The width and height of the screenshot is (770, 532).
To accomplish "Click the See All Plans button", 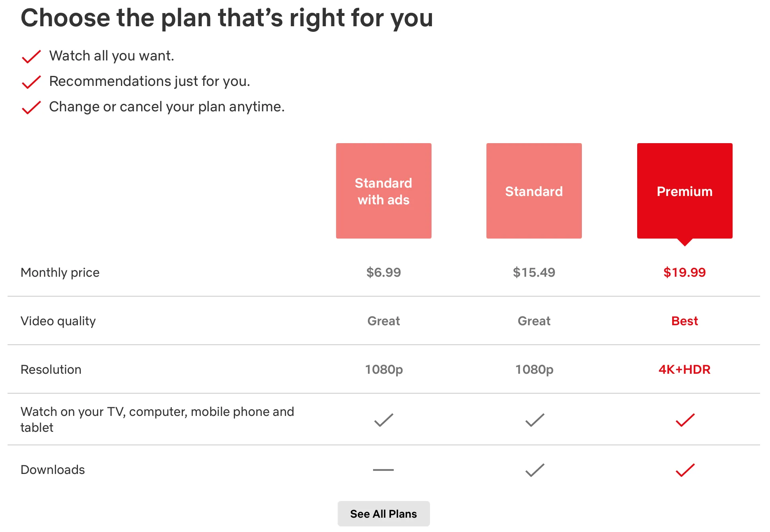I will click(x=383, y=514).
